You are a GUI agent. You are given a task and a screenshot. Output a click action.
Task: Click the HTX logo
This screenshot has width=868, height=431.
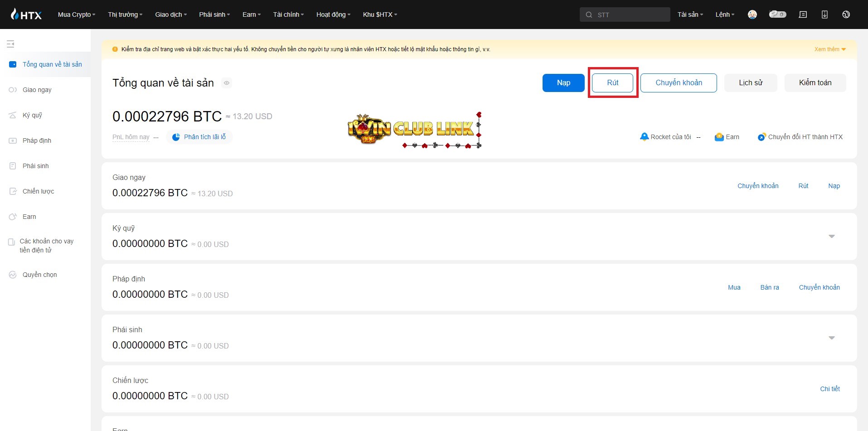(26, 15)
